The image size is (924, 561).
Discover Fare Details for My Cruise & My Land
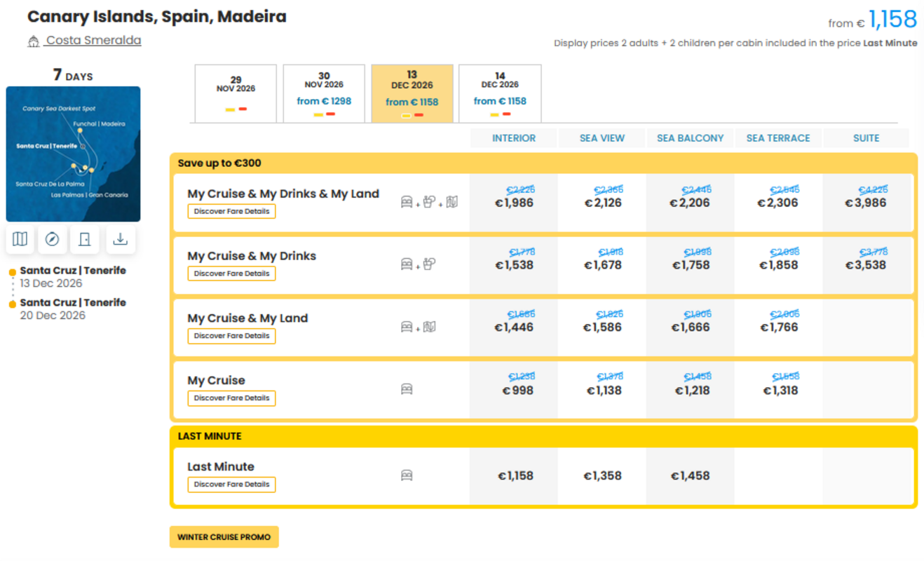tap(231, 336)
